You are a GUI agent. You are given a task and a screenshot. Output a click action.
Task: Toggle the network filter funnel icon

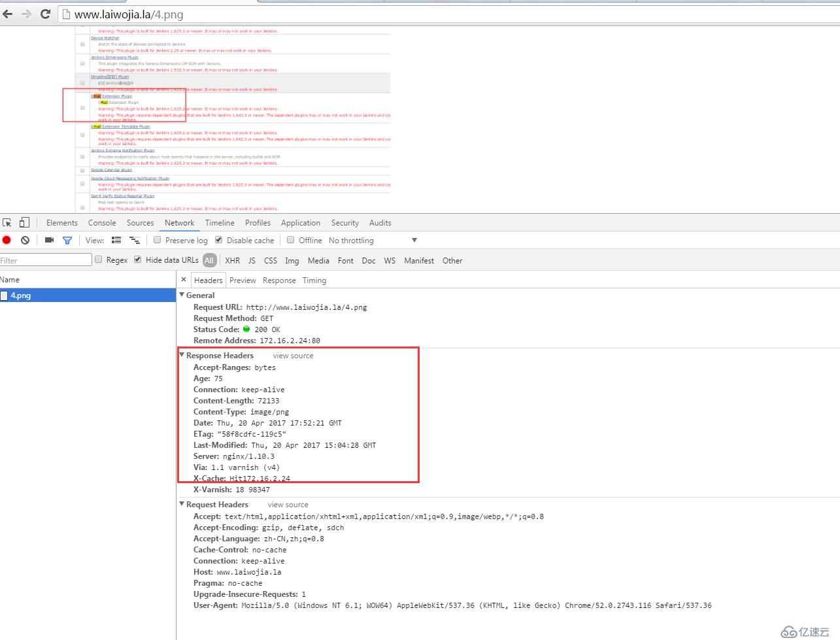click(67, 241)
